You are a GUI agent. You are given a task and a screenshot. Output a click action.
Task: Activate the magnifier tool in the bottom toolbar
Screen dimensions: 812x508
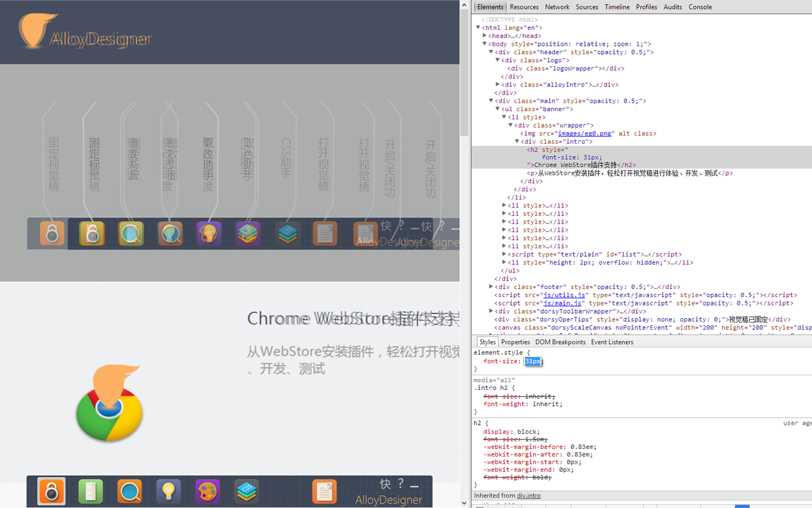pos(129,491)
